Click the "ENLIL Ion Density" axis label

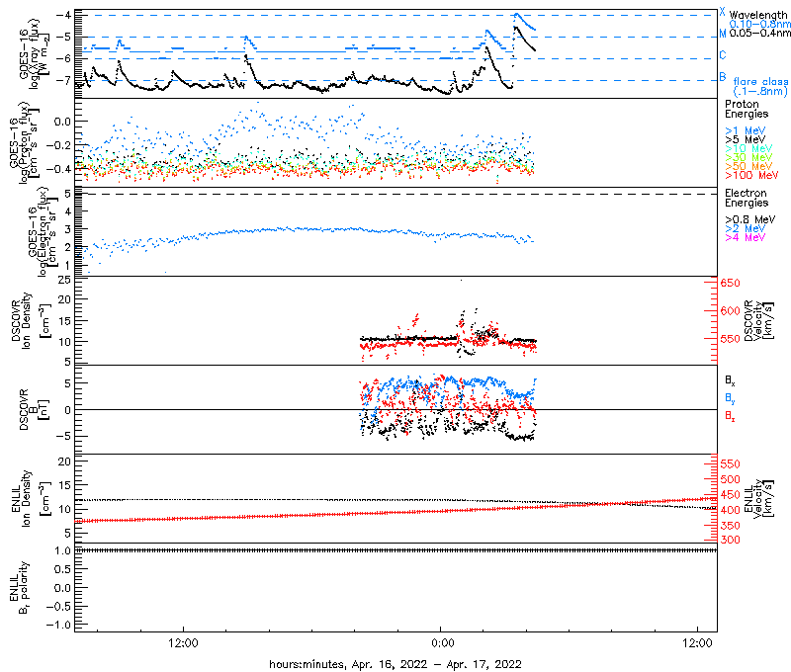(x=31, y=499)
